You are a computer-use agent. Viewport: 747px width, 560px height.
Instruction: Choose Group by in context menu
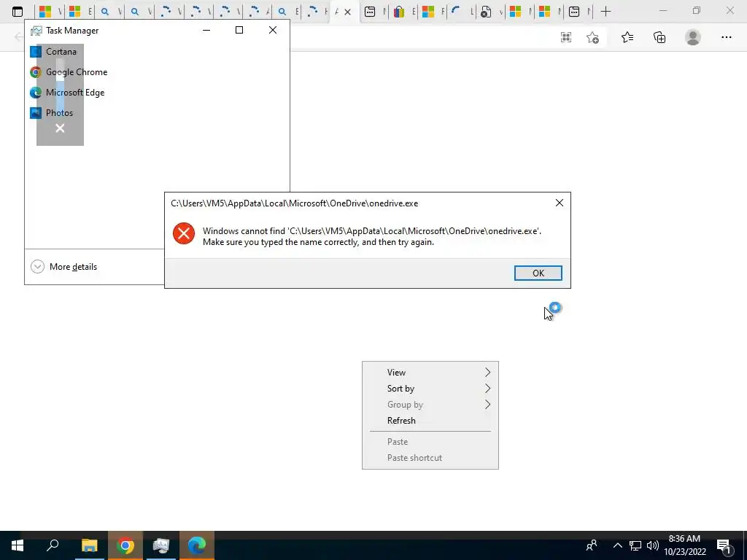(x=430, y=405)
